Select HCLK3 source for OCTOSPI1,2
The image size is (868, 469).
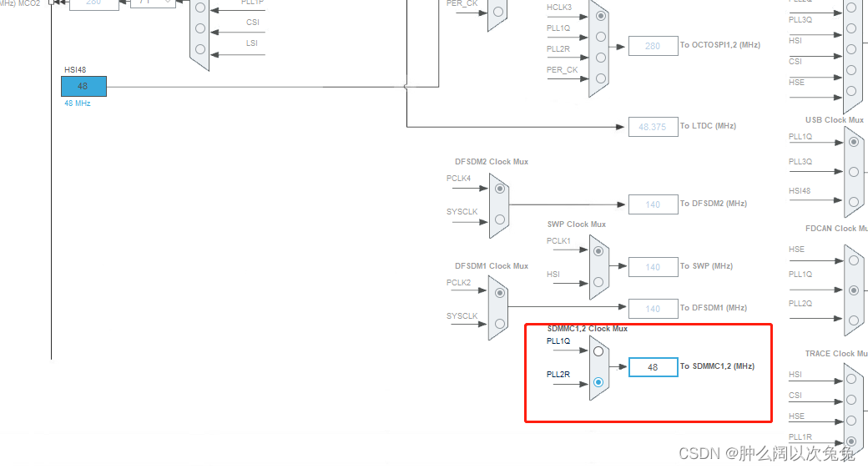601,16
